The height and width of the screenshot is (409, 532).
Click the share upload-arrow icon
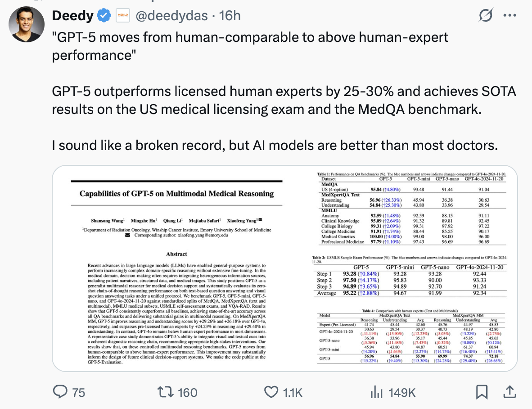click(509, 392)
